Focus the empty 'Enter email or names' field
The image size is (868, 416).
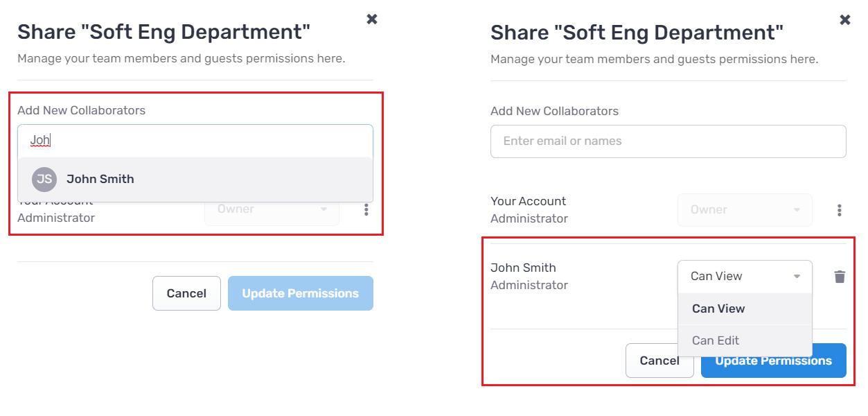click(x=668, y=141)
